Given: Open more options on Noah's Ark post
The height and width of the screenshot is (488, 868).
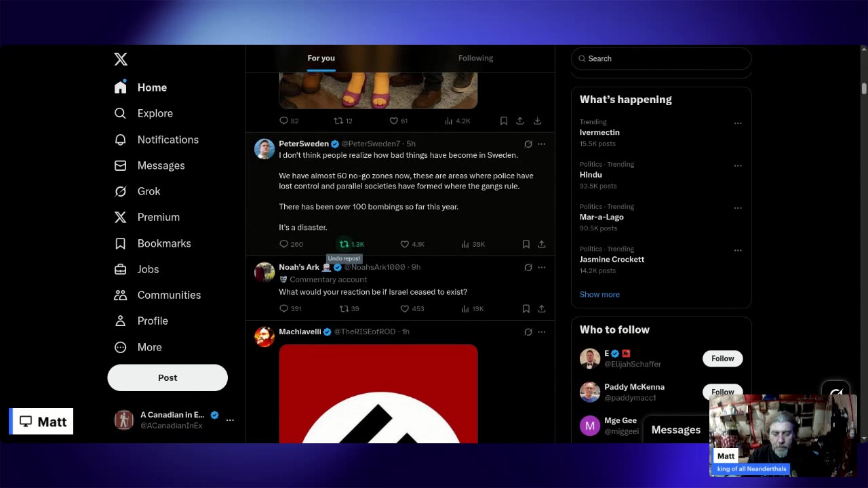Looking at the screenshot, I should [x=542, y=267].
